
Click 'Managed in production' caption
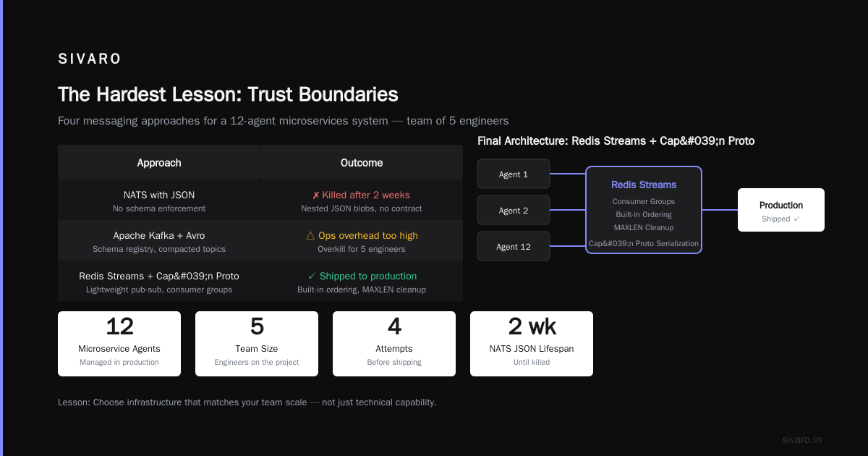pyautogui.click(x=119, y=362)
